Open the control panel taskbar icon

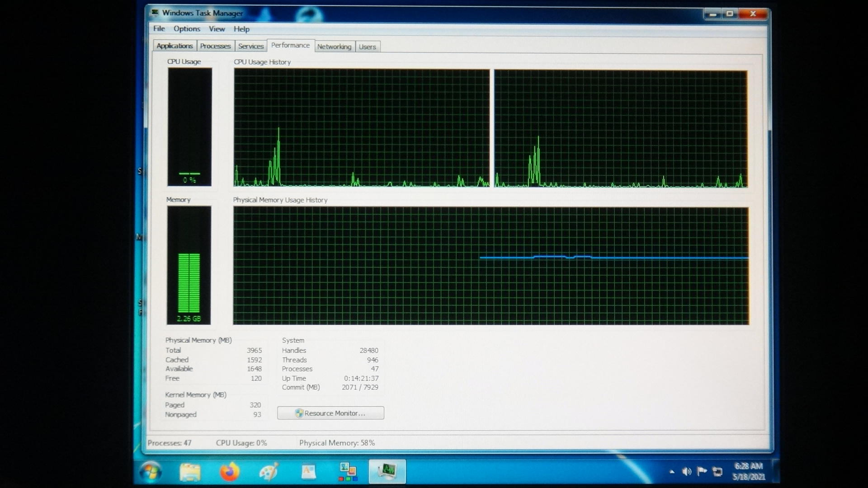[348, 472]
